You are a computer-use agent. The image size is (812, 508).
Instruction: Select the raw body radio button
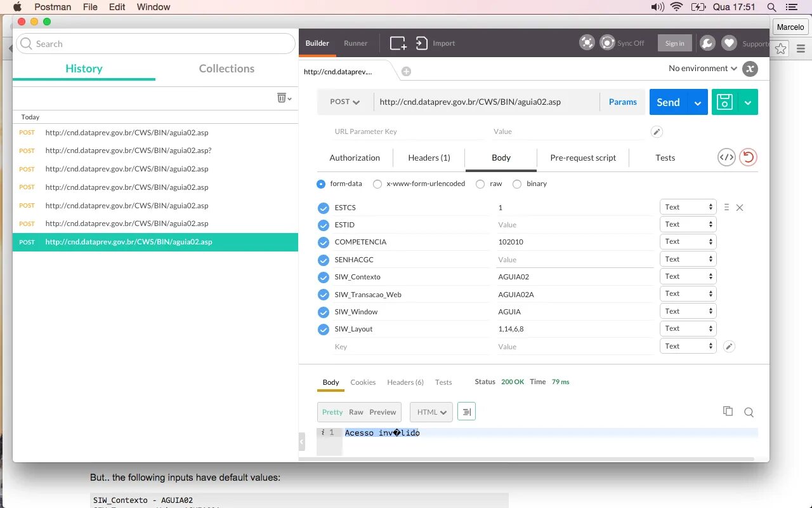(x=480, y=184)
